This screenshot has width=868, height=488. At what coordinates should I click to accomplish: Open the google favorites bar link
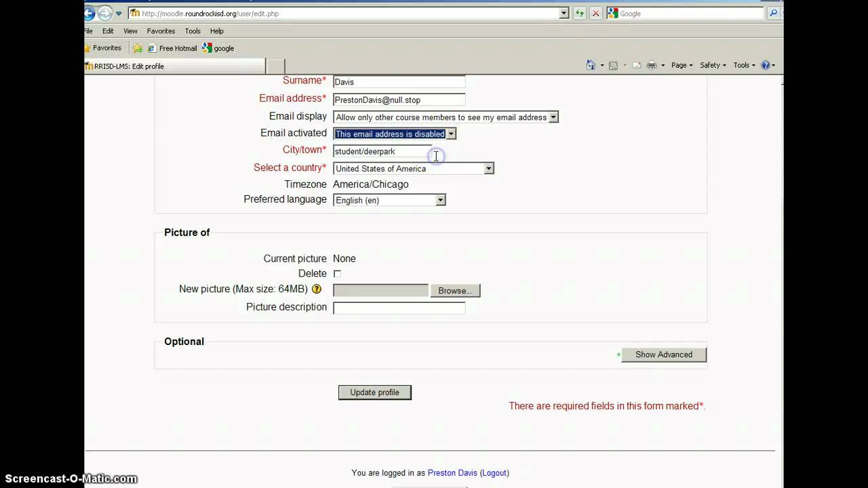point(218,48)
